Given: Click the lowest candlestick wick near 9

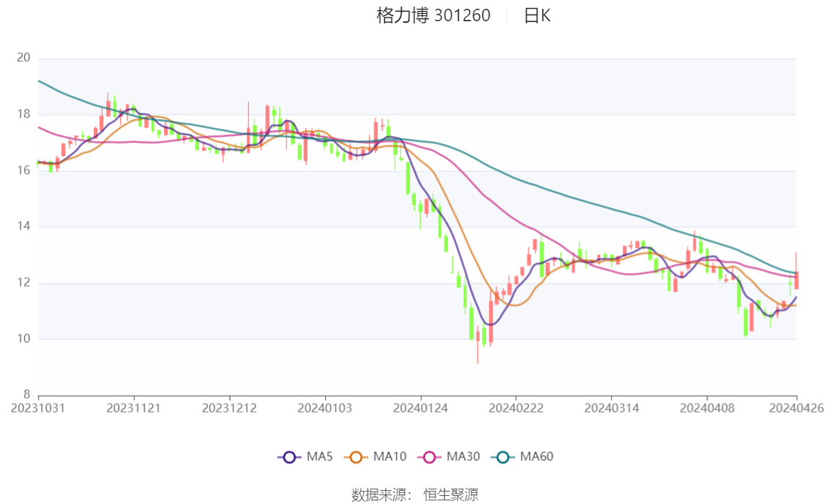Looking at the screenshot, I should point(477,344).
